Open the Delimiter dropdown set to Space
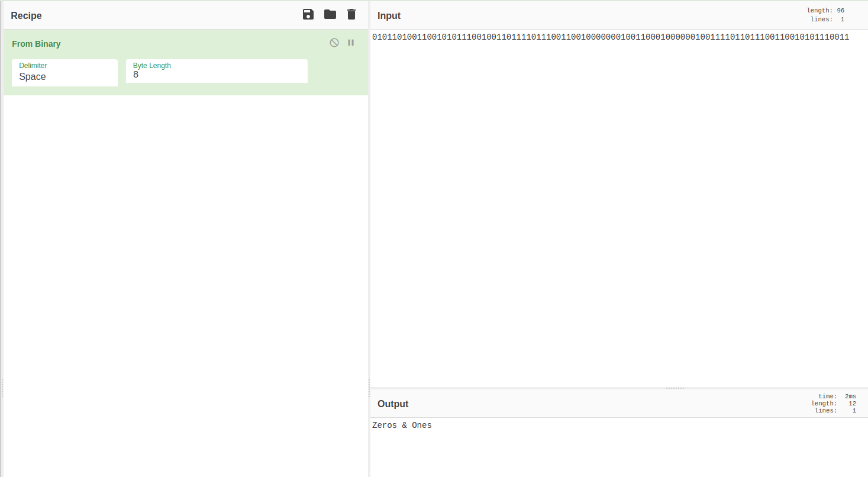 [x=64, y=72]
